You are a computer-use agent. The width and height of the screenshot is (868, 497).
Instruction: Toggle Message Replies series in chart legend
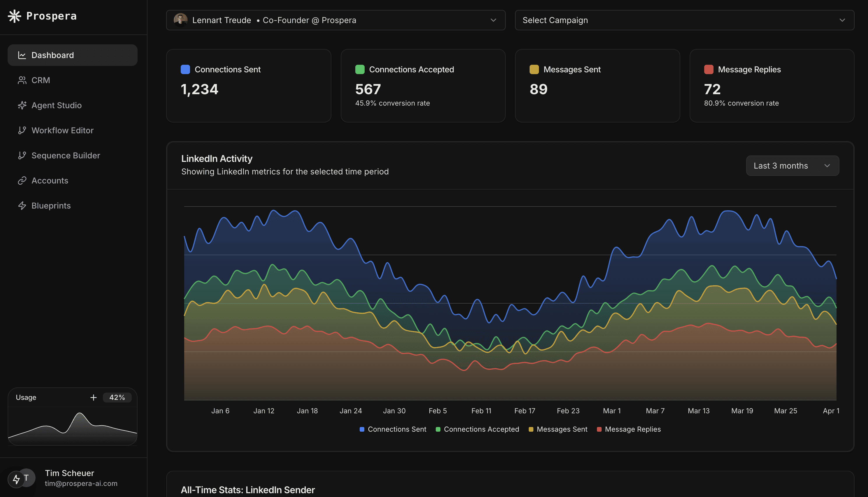[629, 429]
